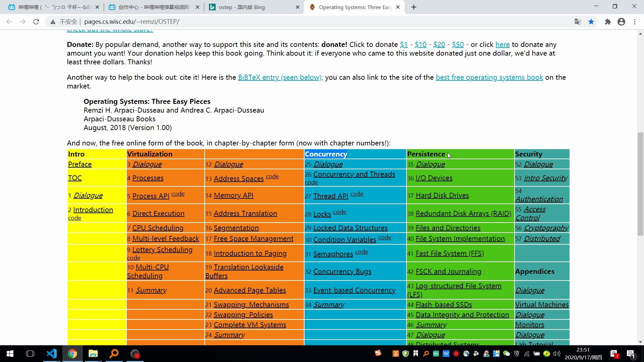The height and width of the screenshot is (362, 644).
Task: Click the not-secure warning icon
Action: click(x=53, y=22)
